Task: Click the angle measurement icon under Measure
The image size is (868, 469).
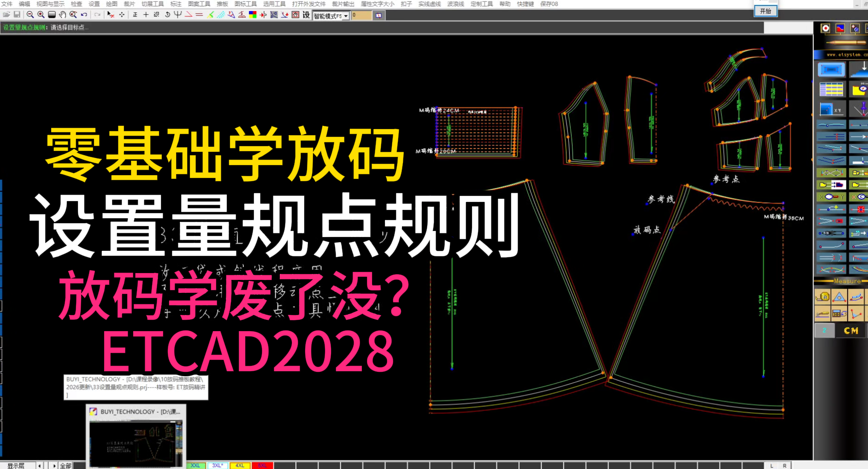Action: [x=856, y=314]
